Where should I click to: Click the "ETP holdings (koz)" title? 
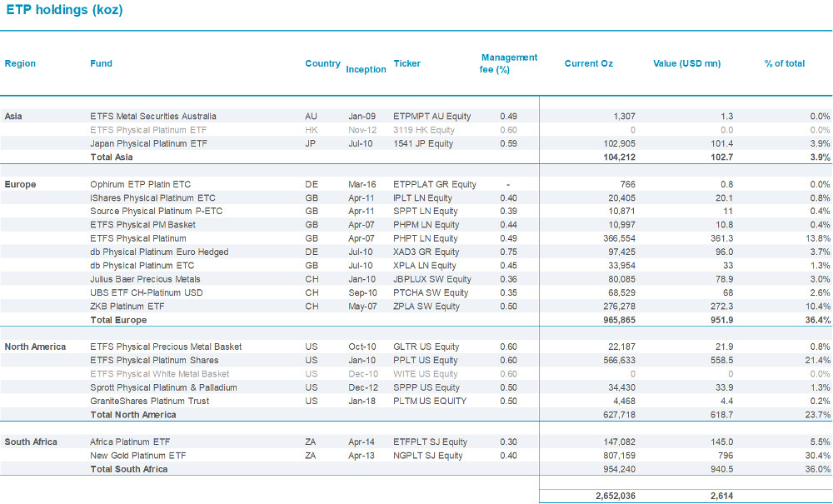pyautogui.click(x=64, y=10)
